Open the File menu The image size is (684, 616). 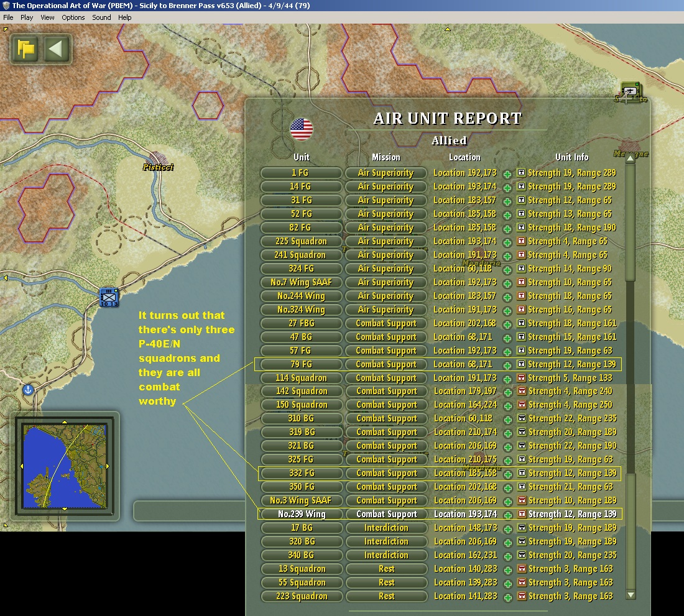point(8,17)
